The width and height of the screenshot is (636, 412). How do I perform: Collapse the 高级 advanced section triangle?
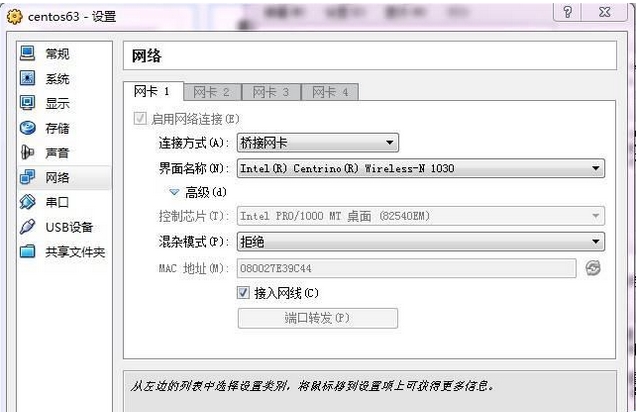[174, 192]
